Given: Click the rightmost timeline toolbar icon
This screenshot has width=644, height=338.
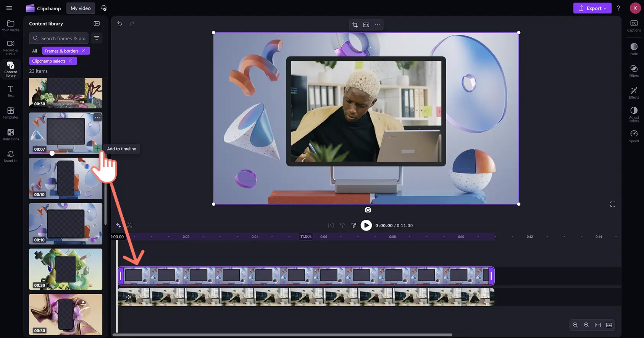Looking at the screenshot, I should (609, 325).
